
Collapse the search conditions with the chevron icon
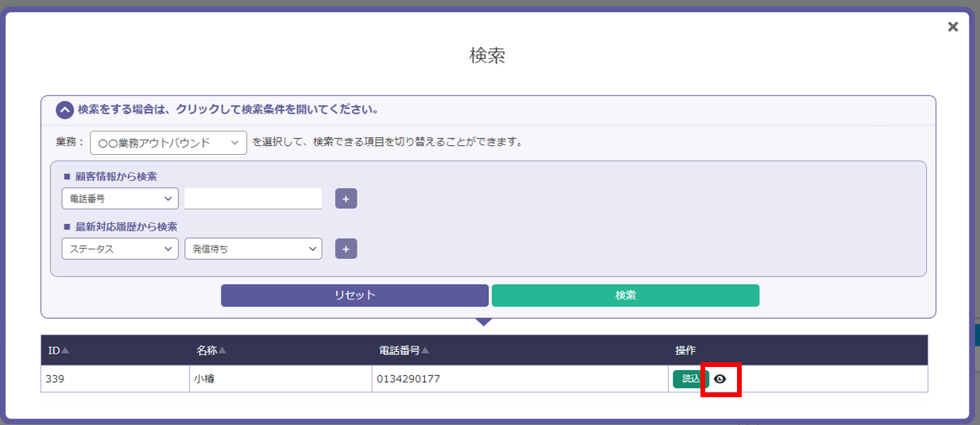pyautogui.click(x=64, y=110)
